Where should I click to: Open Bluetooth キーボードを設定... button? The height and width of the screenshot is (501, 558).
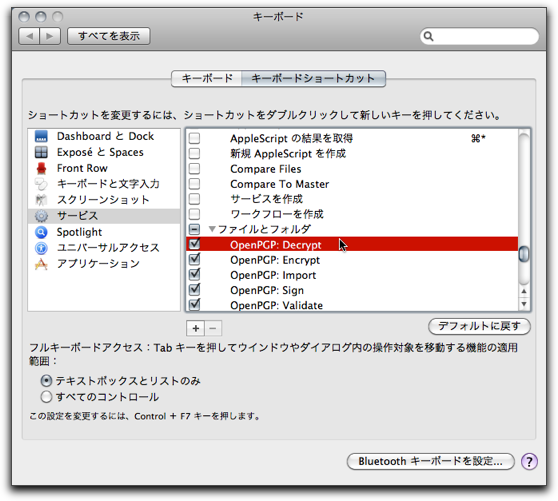coord(431,462)
